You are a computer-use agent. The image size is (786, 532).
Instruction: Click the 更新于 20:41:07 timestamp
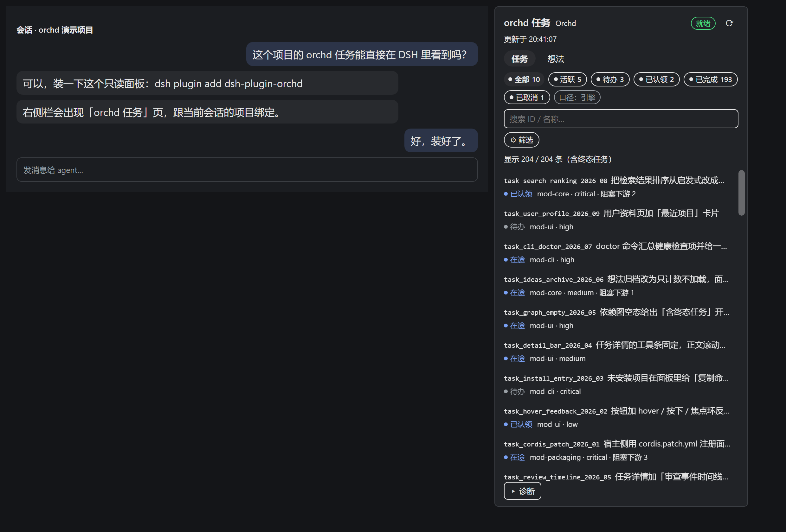click(x=530, y=39)
